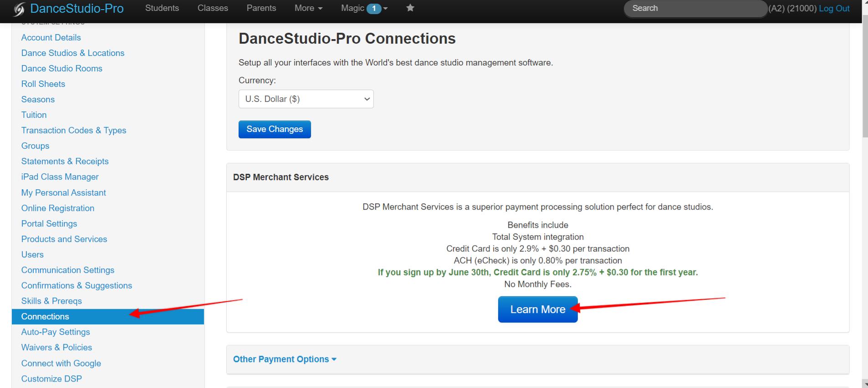868x388 pixels.
Task: Click the Save Changes button
Action: (x=275, y=129)
